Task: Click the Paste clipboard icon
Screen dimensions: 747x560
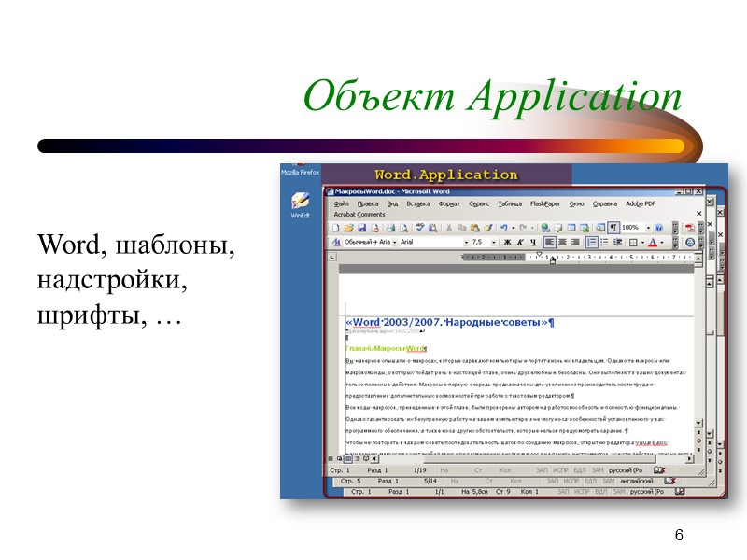Action: (x=474, y=228)
